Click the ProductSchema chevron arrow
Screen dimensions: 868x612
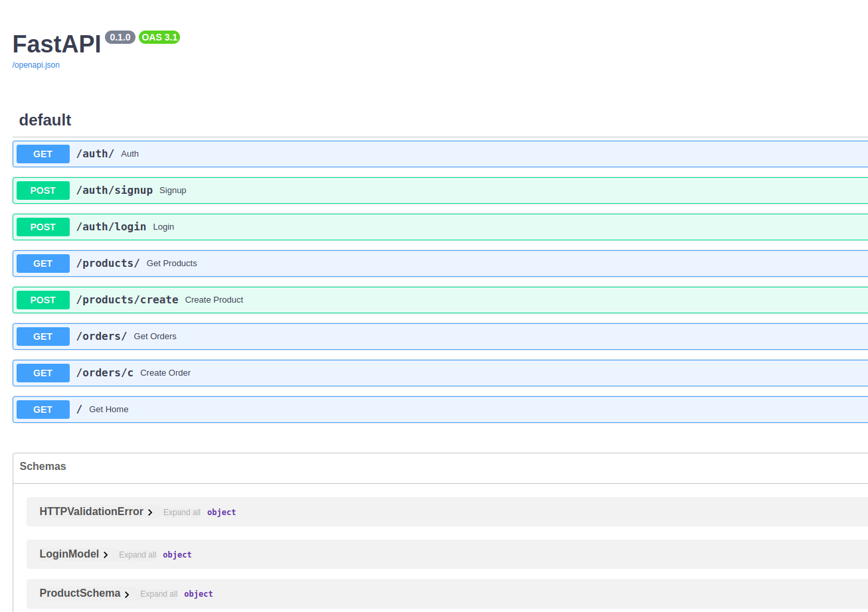pyautogui.click(x=127, y=594)
